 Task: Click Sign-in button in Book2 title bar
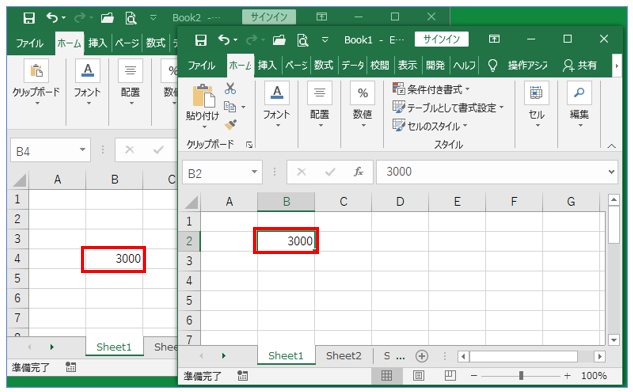(x=269, y=17)
